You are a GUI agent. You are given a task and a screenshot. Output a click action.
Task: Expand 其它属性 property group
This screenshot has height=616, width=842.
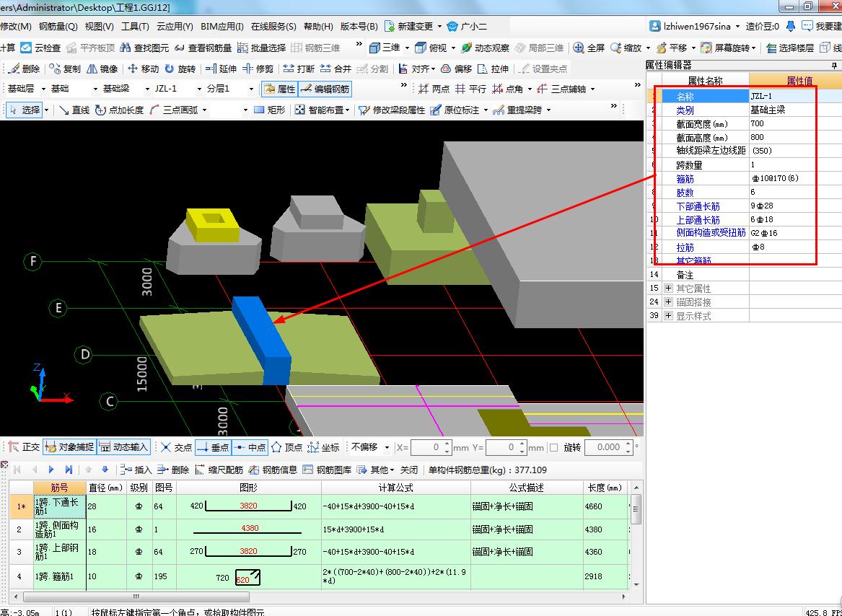click(x=668, y=289)
